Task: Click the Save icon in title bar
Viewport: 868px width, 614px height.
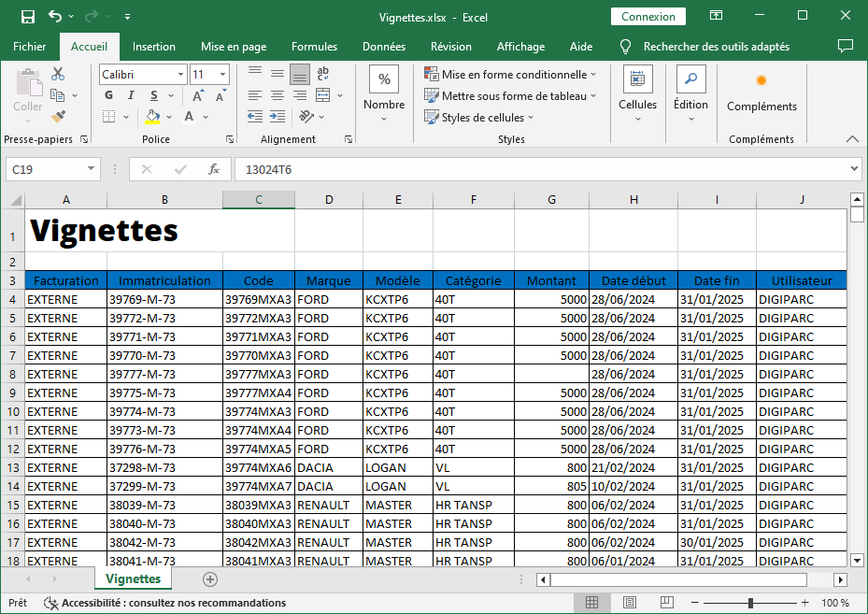Action: [x=28, y=17]
